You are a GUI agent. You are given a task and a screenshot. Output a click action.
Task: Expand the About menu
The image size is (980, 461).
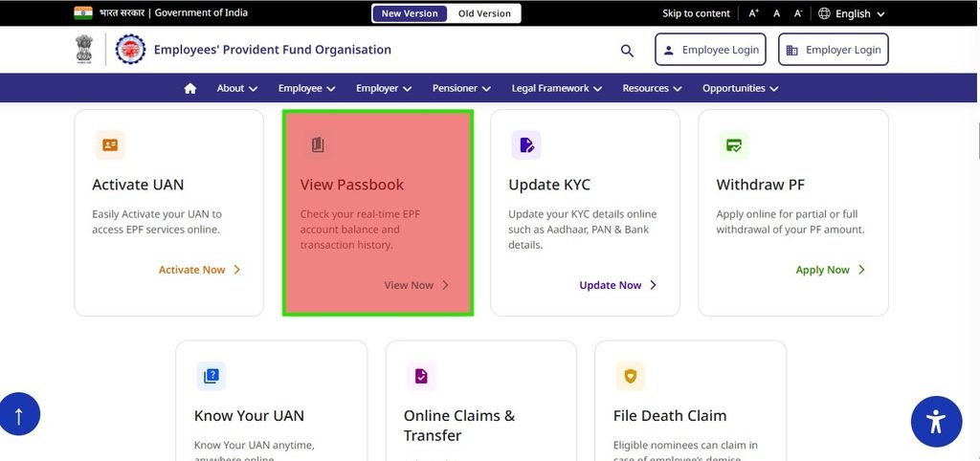pos(237,88)
